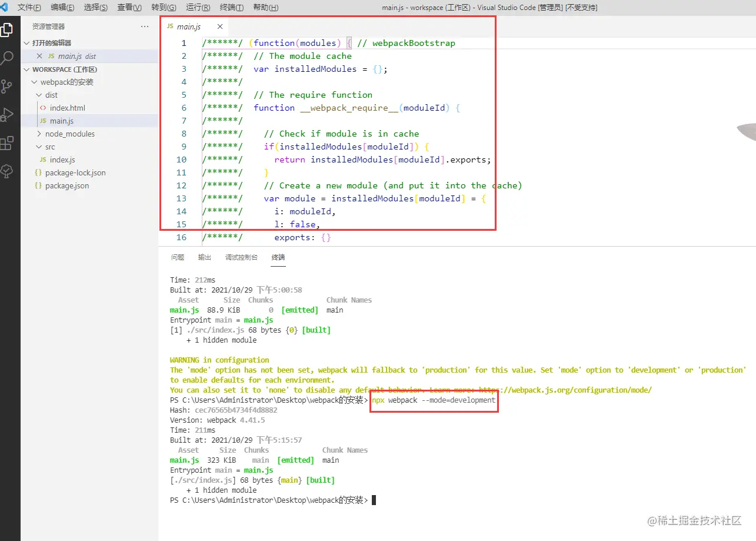
Task: Click line number 13 in the editor gutter
Action: (x=181, y=198)
